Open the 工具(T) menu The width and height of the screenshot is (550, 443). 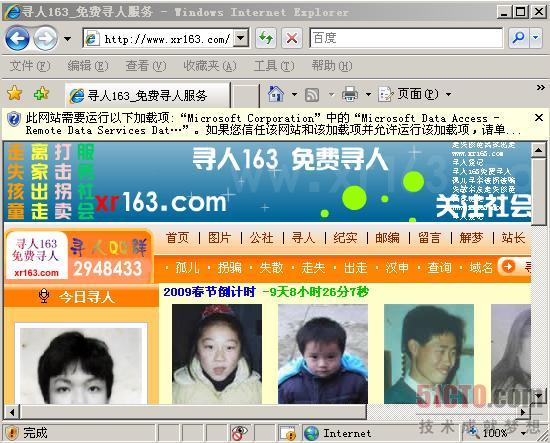(x=274, y=66)
